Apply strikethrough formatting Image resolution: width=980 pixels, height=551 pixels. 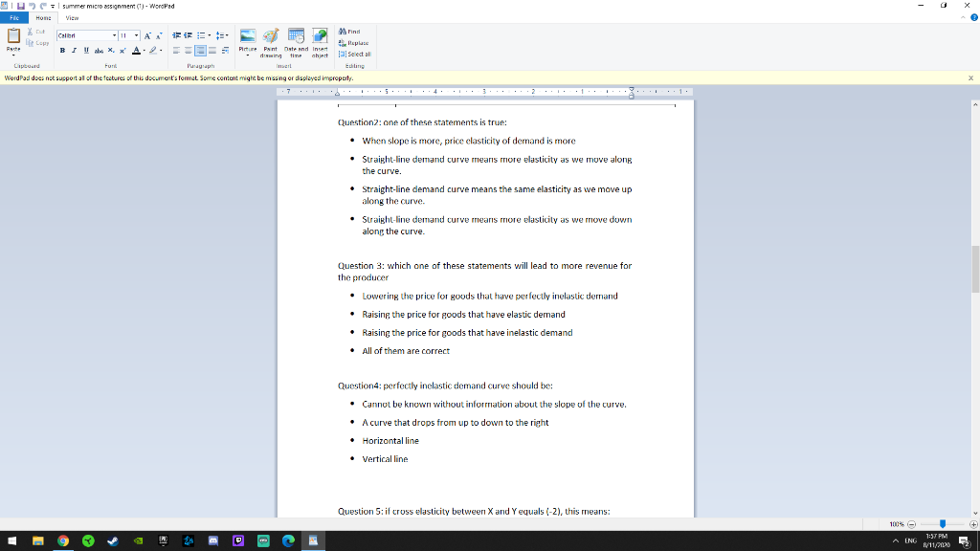coord(98,51)
